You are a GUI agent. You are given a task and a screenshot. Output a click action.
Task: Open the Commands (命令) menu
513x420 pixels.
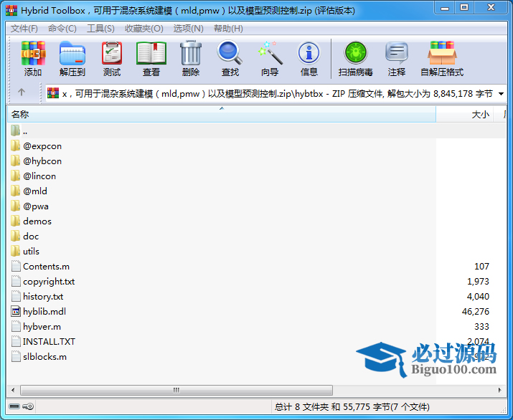(x=62, y=29)
